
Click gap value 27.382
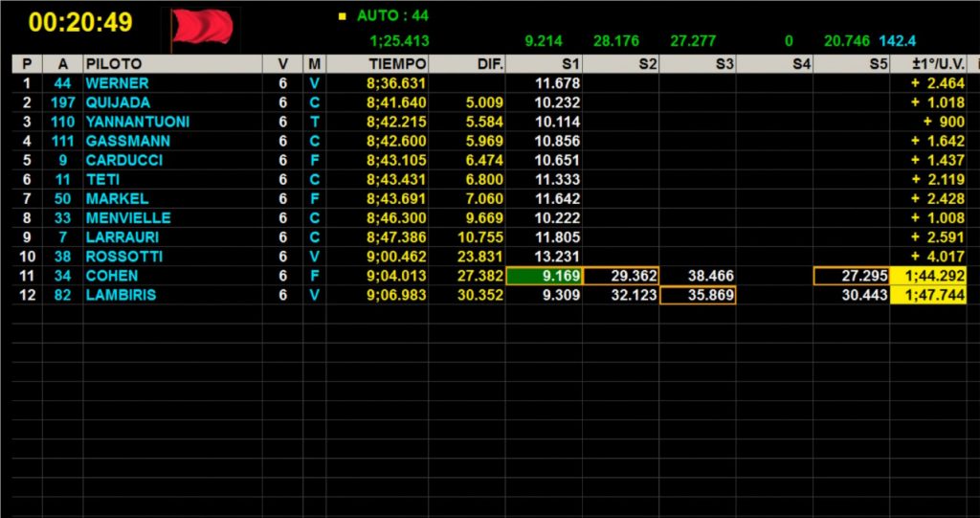(480, 276)
